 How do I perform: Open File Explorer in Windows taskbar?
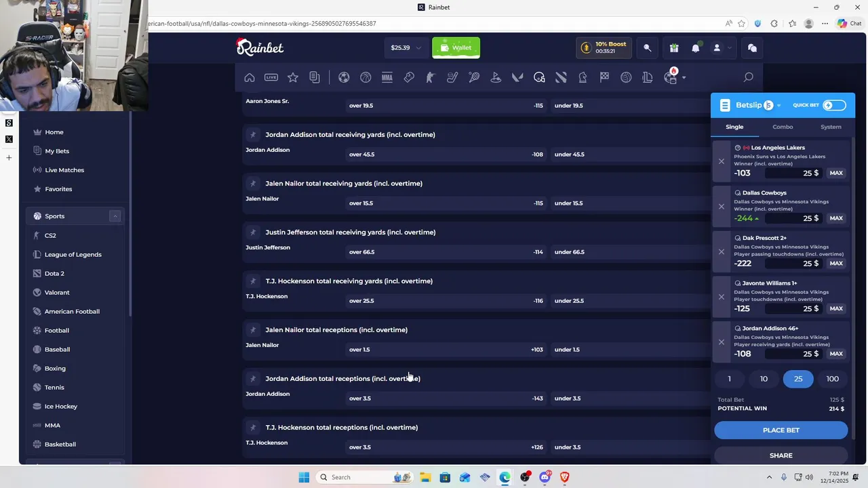(x=425, y=477)
